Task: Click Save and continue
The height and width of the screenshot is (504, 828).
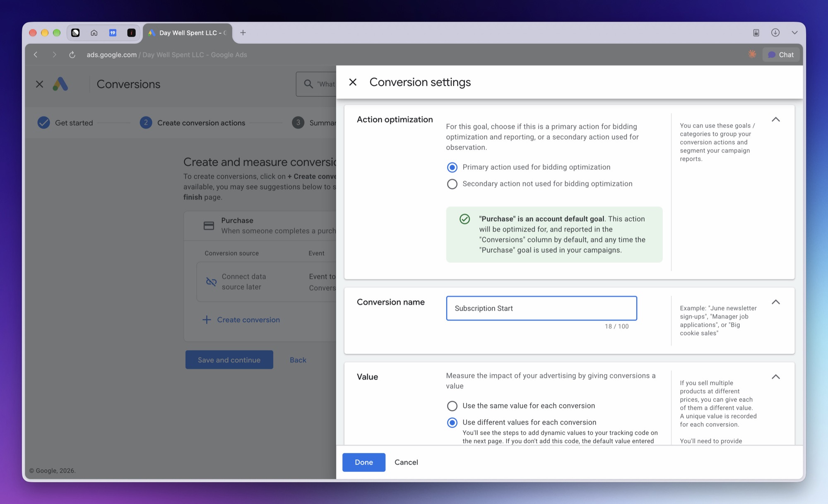Action: (x=229, y=360)
